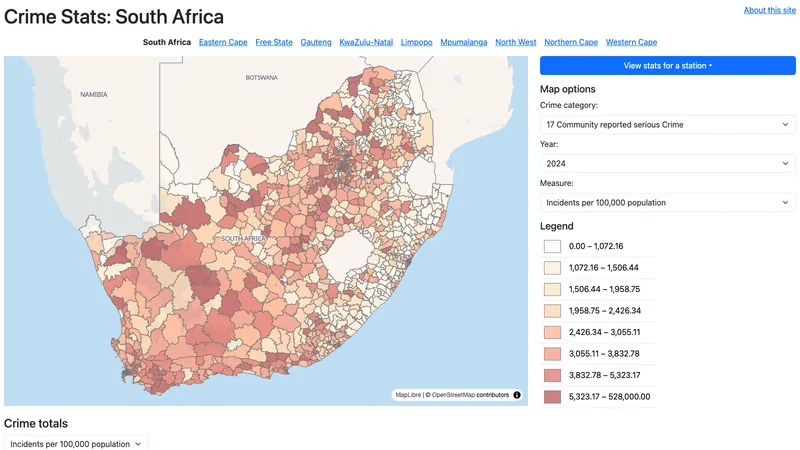
Task: Open North West province stats
Action: coord(516,42)
